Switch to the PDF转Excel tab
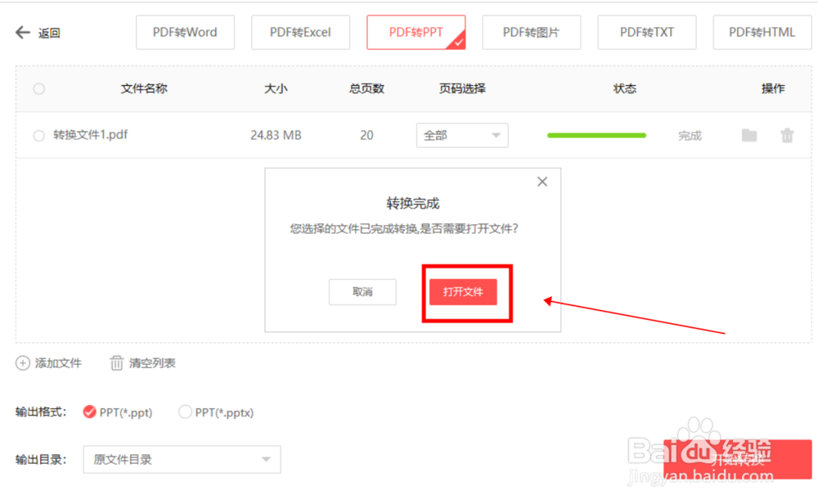 pyautogui.click(x=300, y=33)
